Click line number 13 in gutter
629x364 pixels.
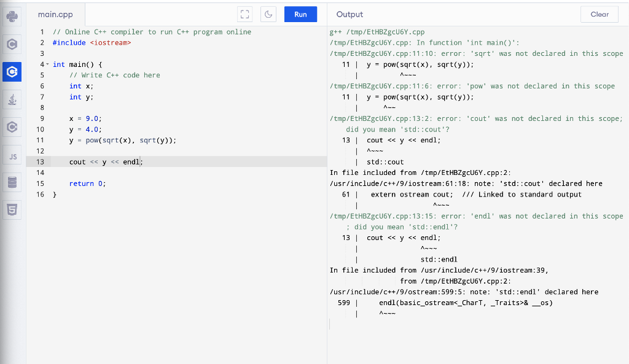pos(40,161)
